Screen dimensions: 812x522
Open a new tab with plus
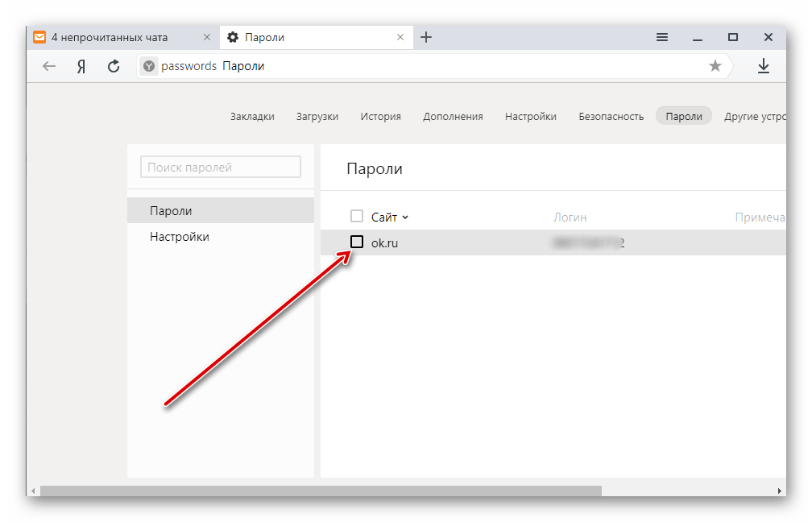click(426, 37)
